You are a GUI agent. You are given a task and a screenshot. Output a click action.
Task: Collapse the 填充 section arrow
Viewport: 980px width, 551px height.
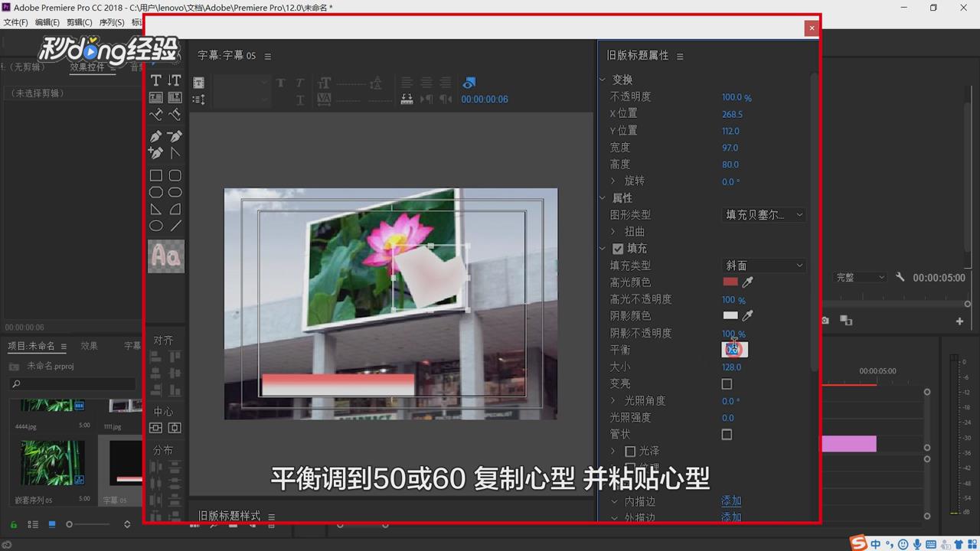[x=603, y=249]
